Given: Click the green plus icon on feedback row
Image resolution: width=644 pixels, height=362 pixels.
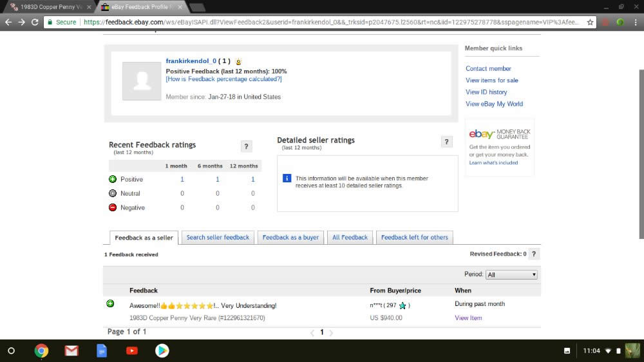Looking at the screenshot, I should click(x=110, y=303).
